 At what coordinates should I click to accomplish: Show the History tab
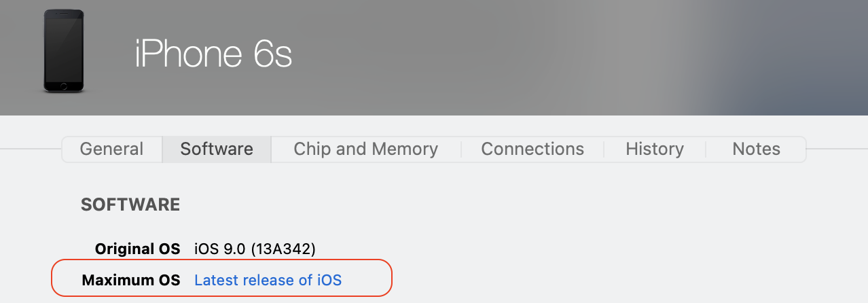655,149
